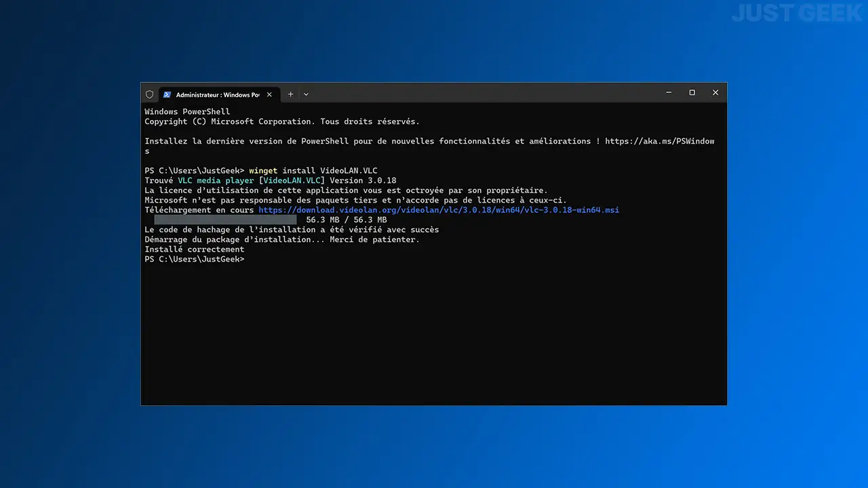The width and height of the screenshot is (868, 488).
Task: Click the 'VLC media player' package name
Action: click(x=216, y=181)
